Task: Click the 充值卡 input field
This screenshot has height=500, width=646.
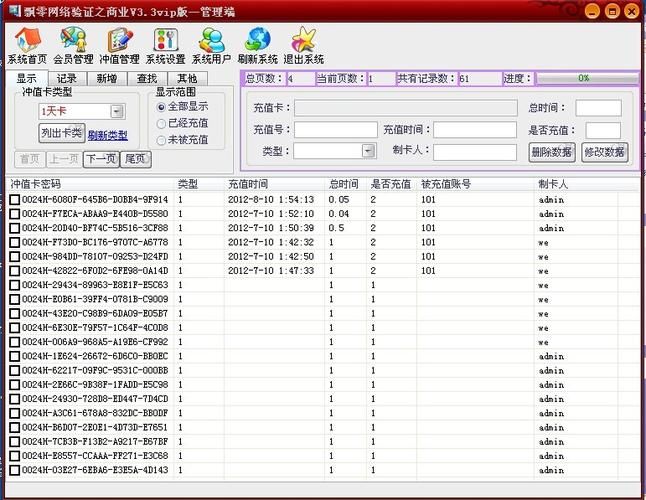Action: (x=406, y=108)
